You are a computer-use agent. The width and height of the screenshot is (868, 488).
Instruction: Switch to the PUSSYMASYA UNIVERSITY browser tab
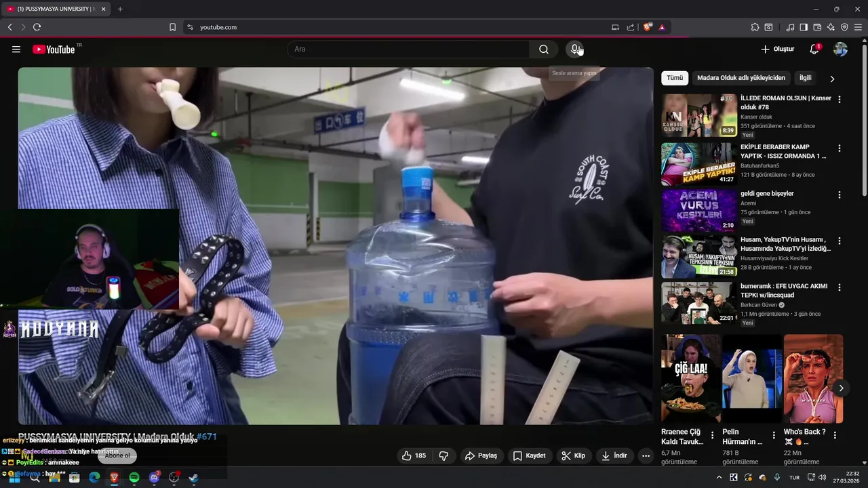click(56, 9)
